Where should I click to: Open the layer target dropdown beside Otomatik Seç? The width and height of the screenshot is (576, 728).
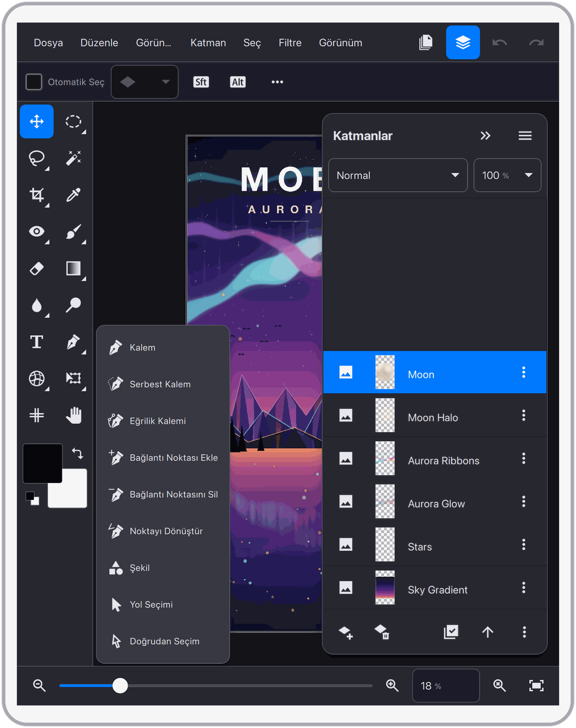145,82
